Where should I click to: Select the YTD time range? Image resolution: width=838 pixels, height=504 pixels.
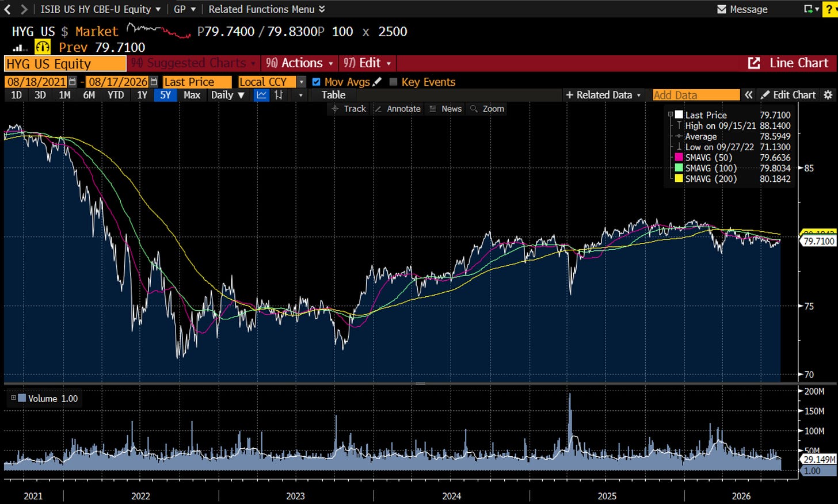coord(116,95)
